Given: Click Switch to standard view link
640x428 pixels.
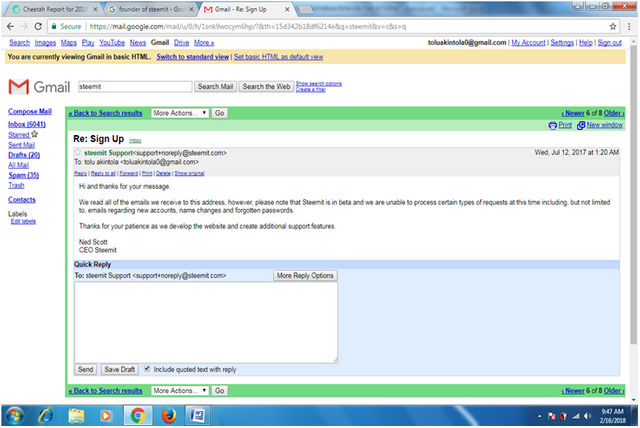Looking at the screenshot, I should (x=193, y=57).
